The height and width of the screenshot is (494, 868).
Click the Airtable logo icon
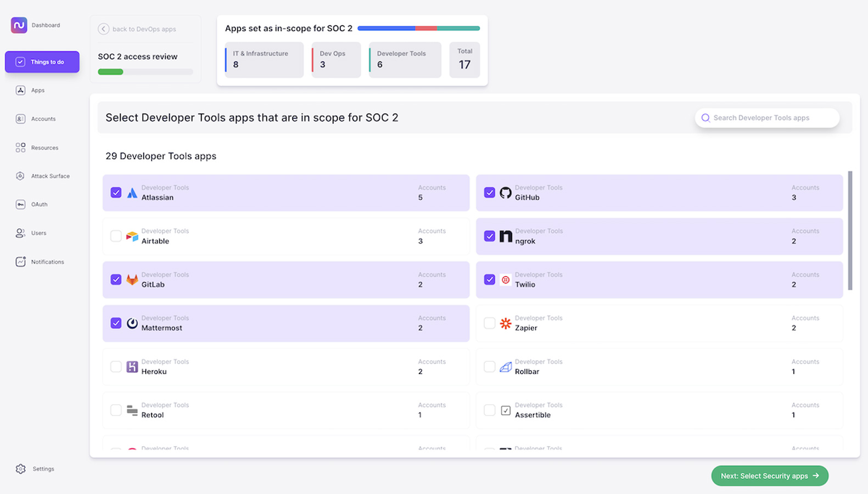pyautogui.click(x=132, y=236)
